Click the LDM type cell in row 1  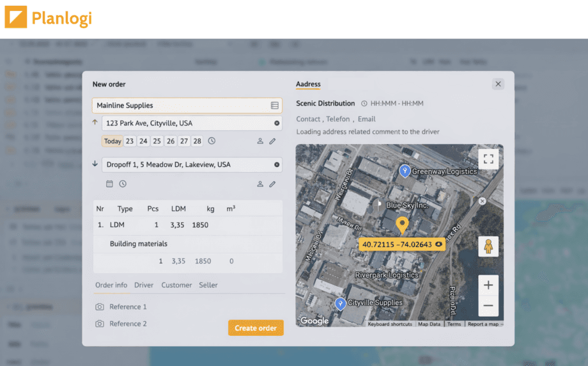click(x=117, y=225)
